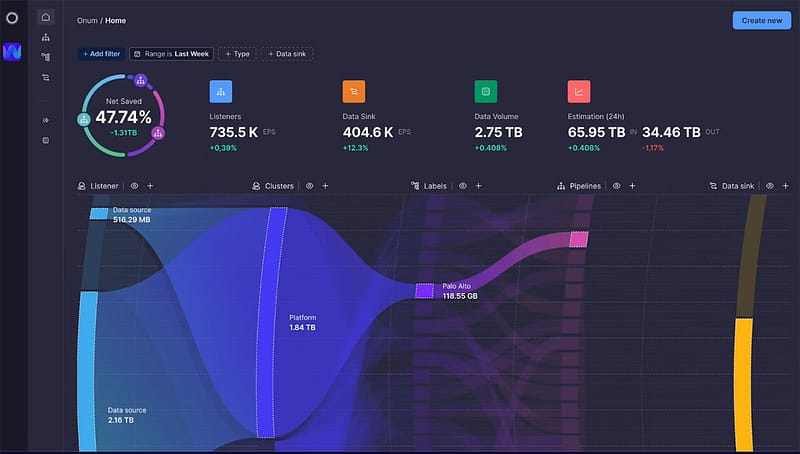Add a Data sink filter
The height and width of the screenshot is (454, 800).
tap(287, 54)
